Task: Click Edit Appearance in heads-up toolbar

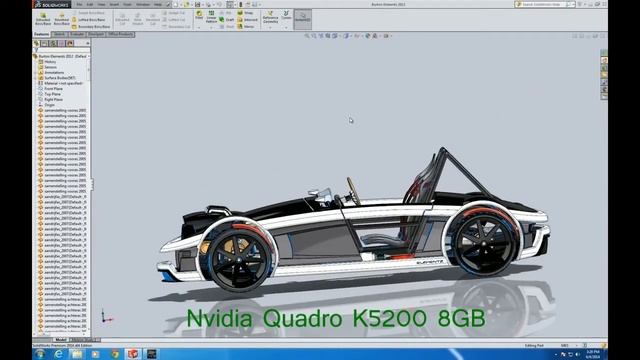Action: [368, 36]
